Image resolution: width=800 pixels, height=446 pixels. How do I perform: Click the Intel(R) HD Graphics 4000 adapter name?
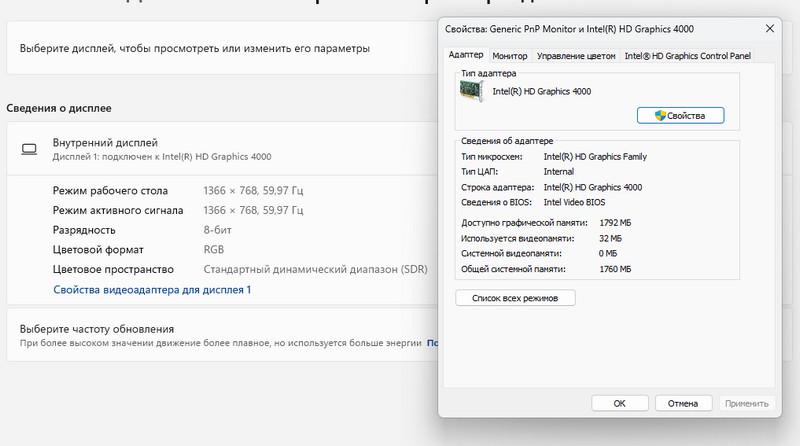click(541, 91)
